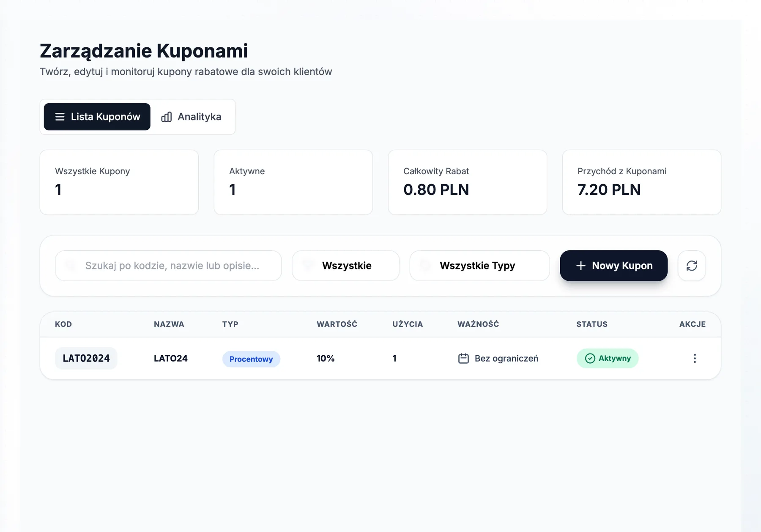Switch to the Lista Kuponów tab
The height and width of the screenshot is (532, 761).
coord(97,117)
